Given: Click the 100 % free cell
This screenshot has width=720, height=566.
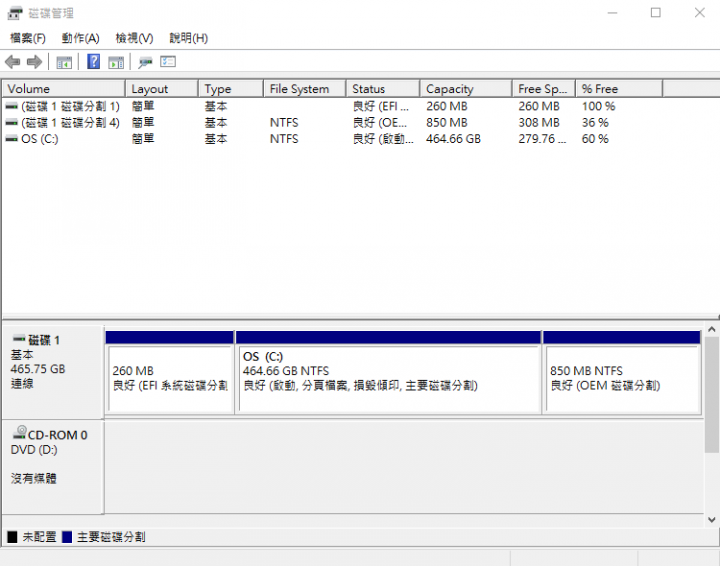Looking at the screenshot, I should point(598,106).
